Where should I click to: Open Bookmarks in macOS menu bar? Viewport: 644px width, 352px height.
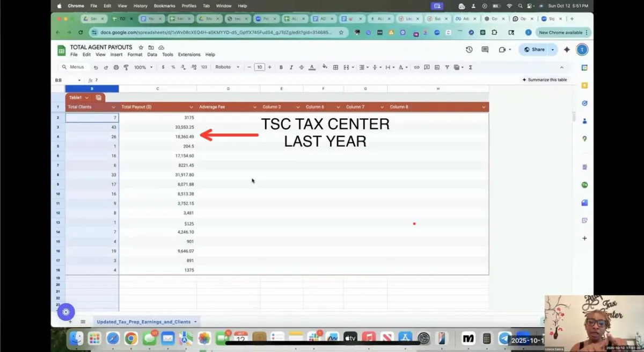coord(164,6)
